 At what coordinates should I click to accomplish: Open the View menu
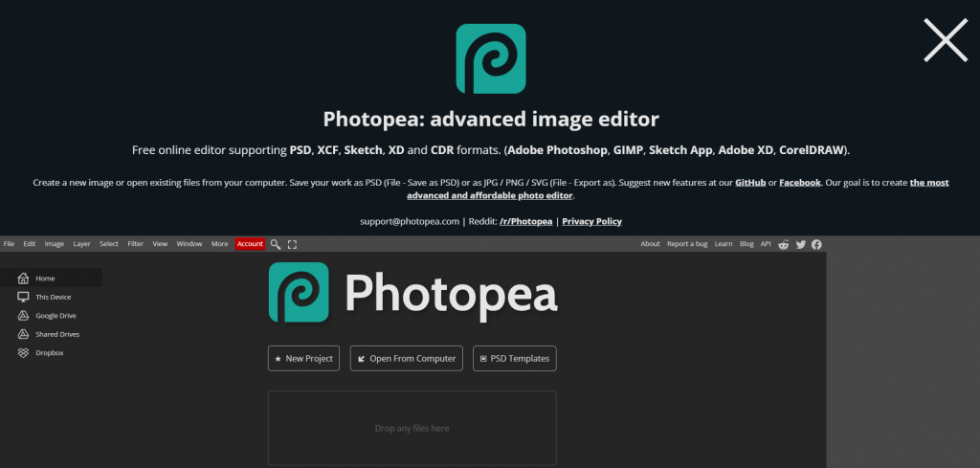[160, 244]
